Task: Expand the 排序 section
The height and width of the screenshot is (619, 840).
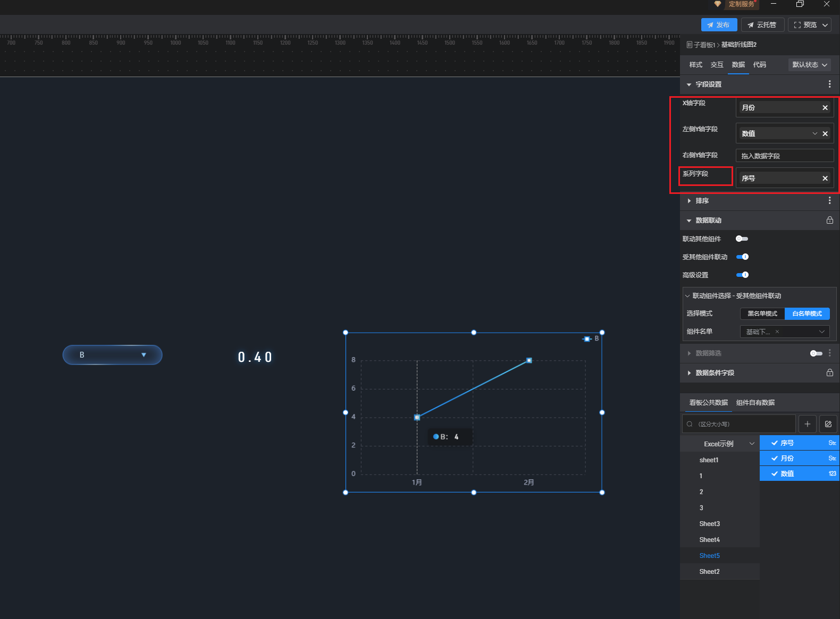Action: (690, 201)
